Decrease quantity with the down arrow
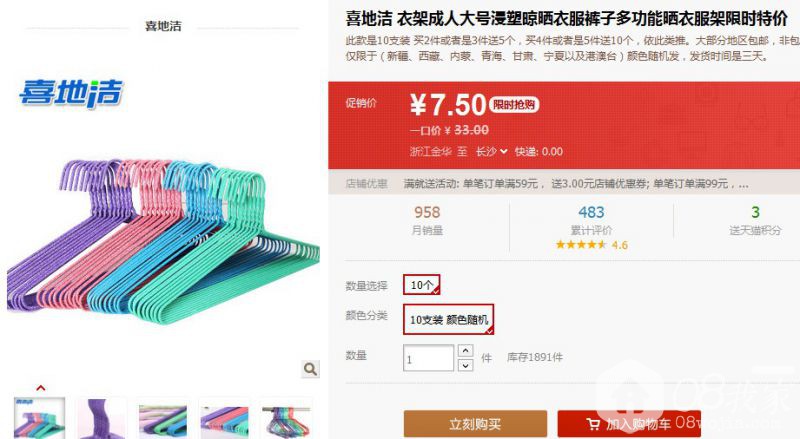Image resolution: width=800 pixels, height=439 pixels. click(465, 365)
